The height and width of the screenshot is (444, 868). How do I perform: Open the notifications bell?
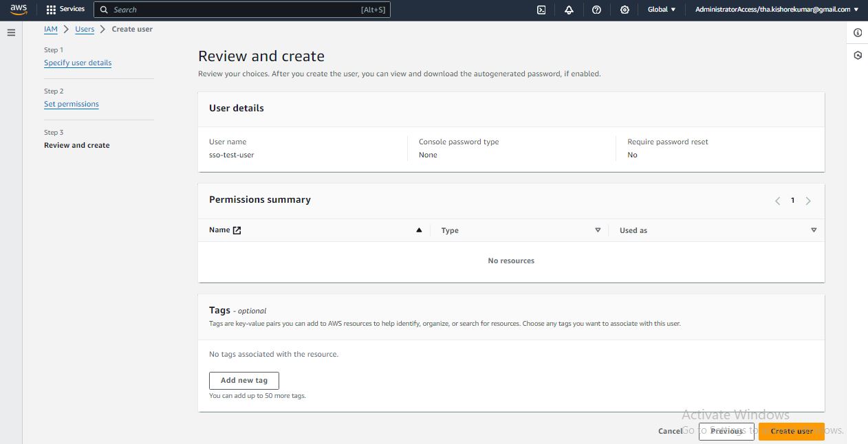pyautogui.click(x=569, y=10)
